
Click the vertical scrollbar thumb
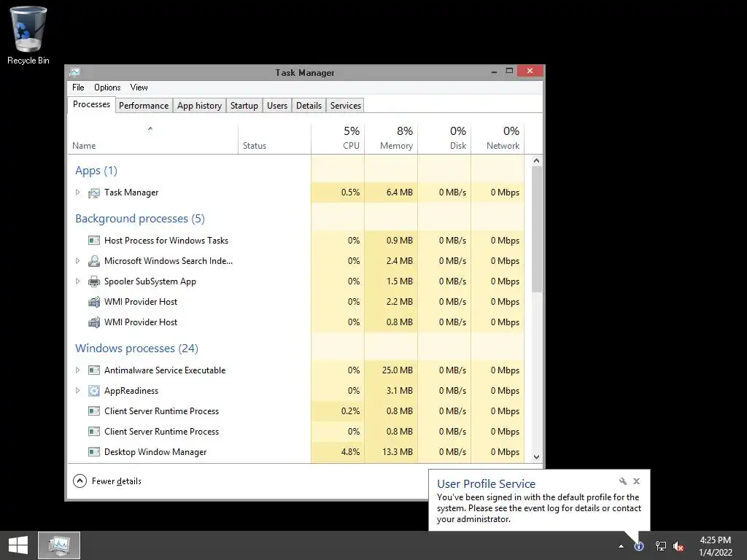pos(536,230)
